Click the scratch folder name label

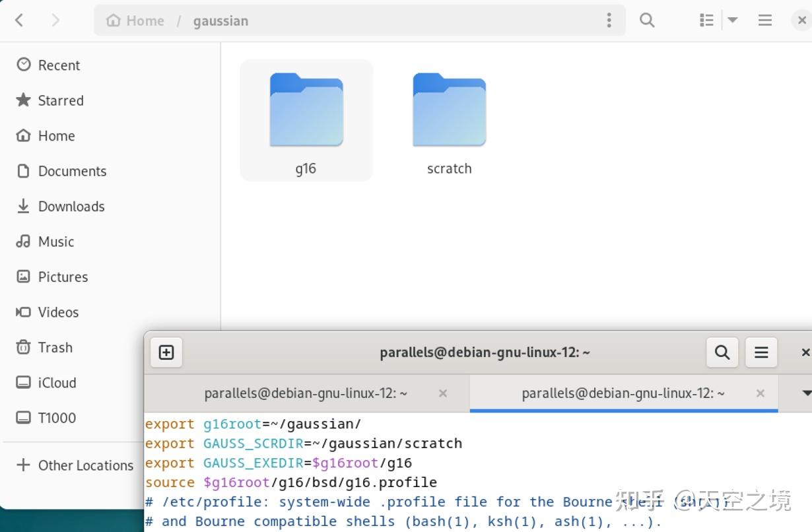450,168
